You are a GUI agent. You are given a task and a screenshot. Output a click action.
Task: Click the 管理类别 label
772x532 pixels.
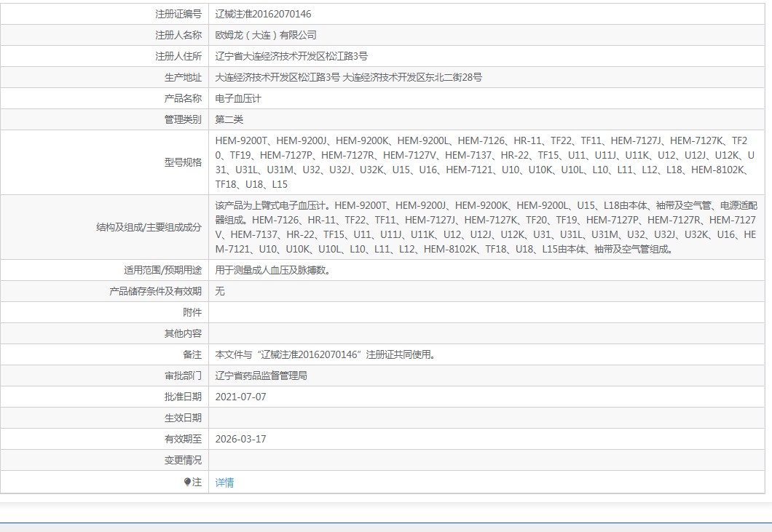click(183, 119)
